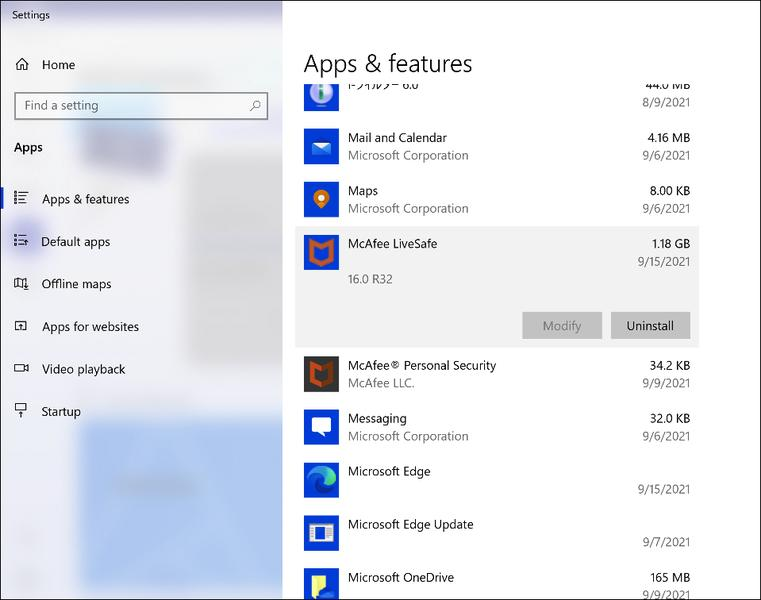Open Home in Settings sidebar
The height and width of the screenshot is (600, 761).
(x=58, y=65)
